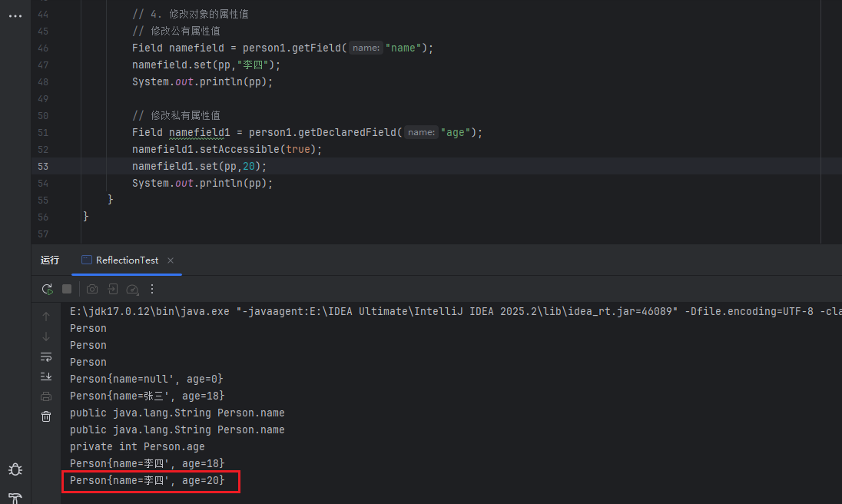Open more run toolbar options menu

[x=152, y=289]
